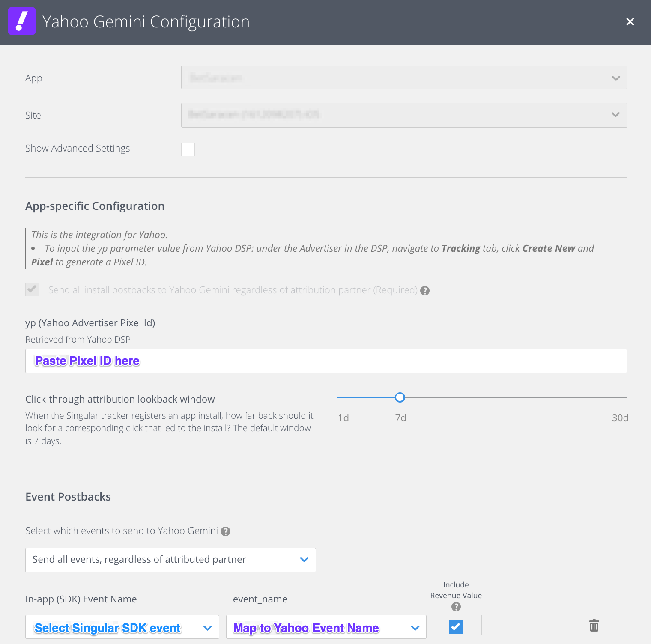Open the App dropdown
Viewport: 651px width, 644px height.
pos(404,78)
